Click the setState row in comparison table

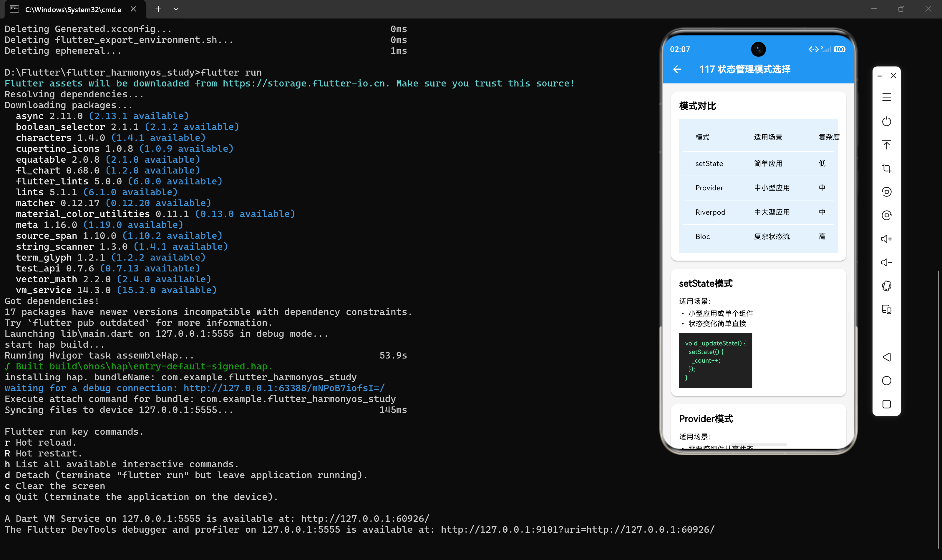coord(758,164)
